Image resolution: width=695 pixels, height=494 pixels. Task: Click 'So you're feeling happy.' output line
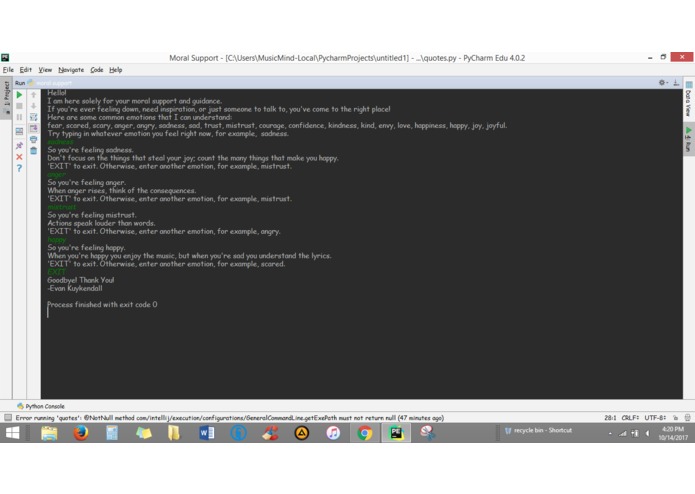86,247
